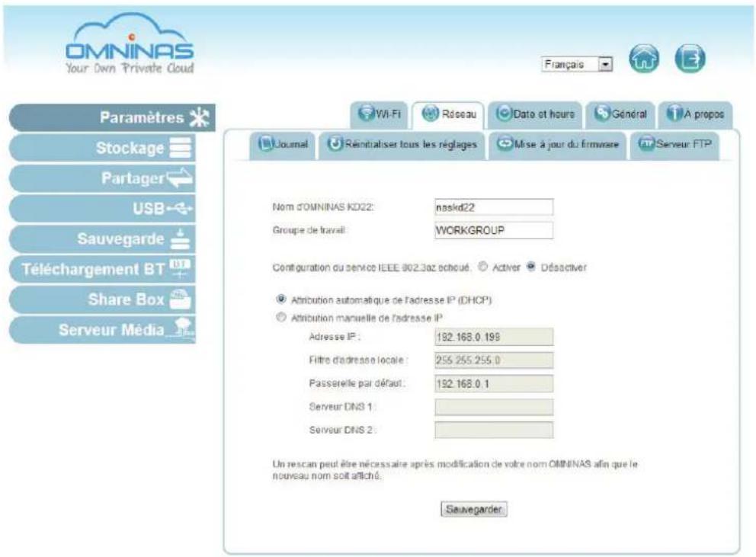
Task: Click the Share Box icon
Action: [181, 299]
